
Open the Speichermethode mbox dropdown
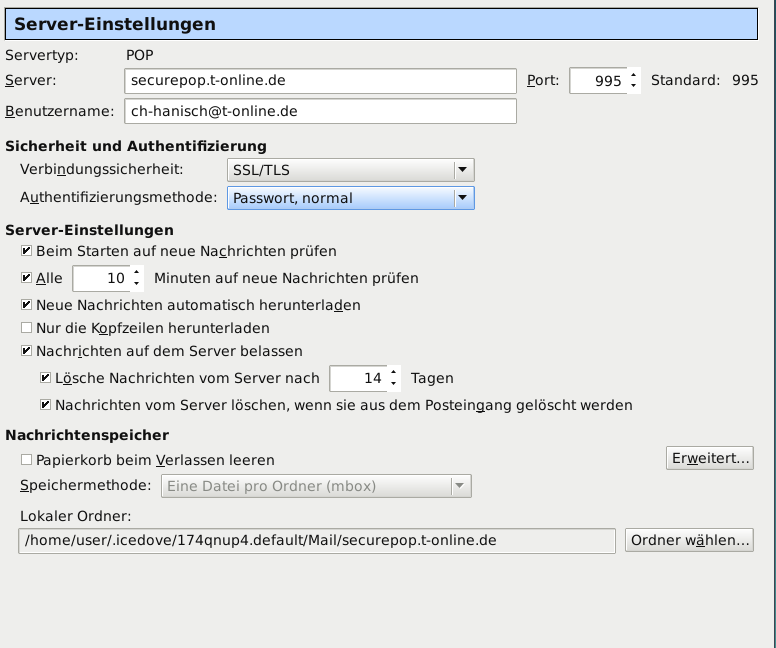pyautogui.click(x=316, y=486)
